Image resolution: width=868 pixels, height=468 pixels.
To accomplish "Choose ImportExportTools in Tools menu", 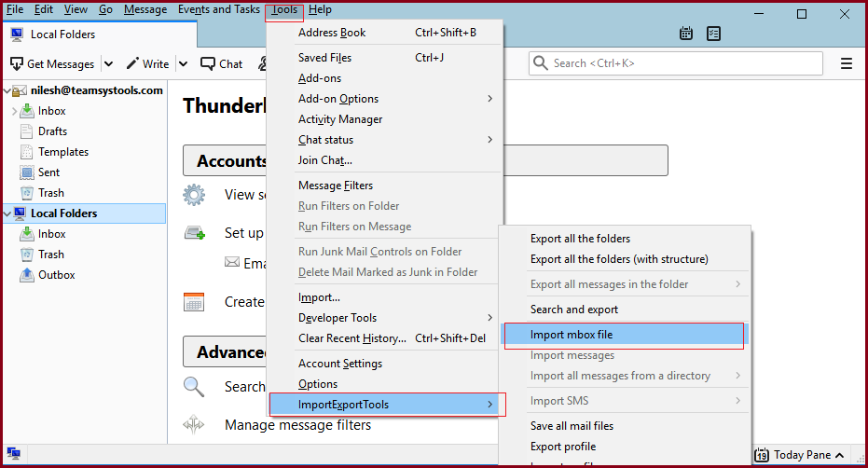I will pyautogui.click(x=384, y=405).
